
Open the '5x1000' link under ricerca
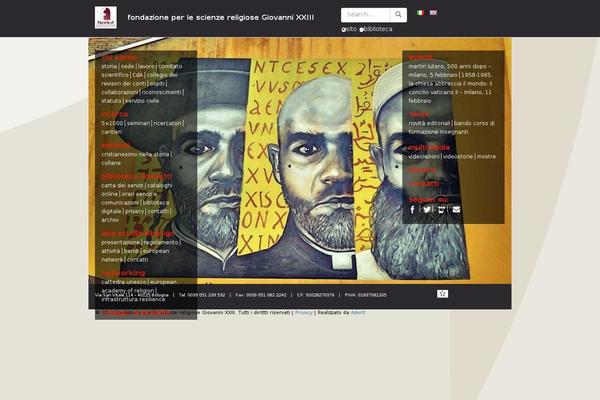[112, 123]
